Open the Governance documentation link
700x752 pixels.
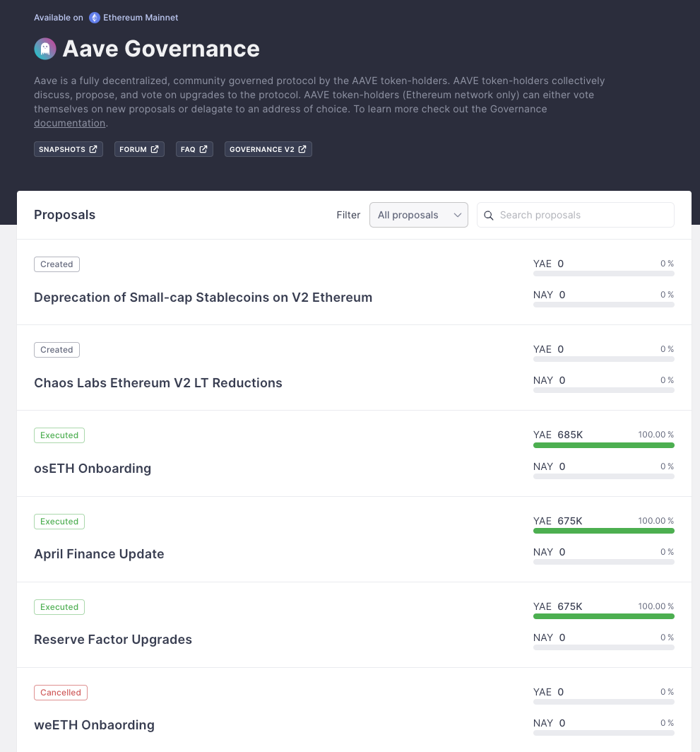click(x=69, y=123)
